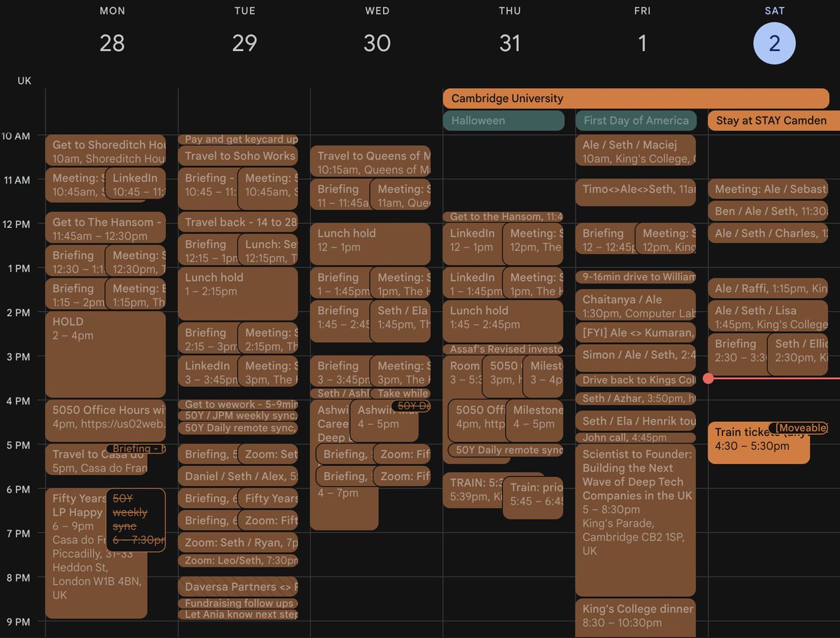The width and height of the screenshot is (840, 638).
Task: Open Fundraising follow ups event
Action: (x=238, y=603)
